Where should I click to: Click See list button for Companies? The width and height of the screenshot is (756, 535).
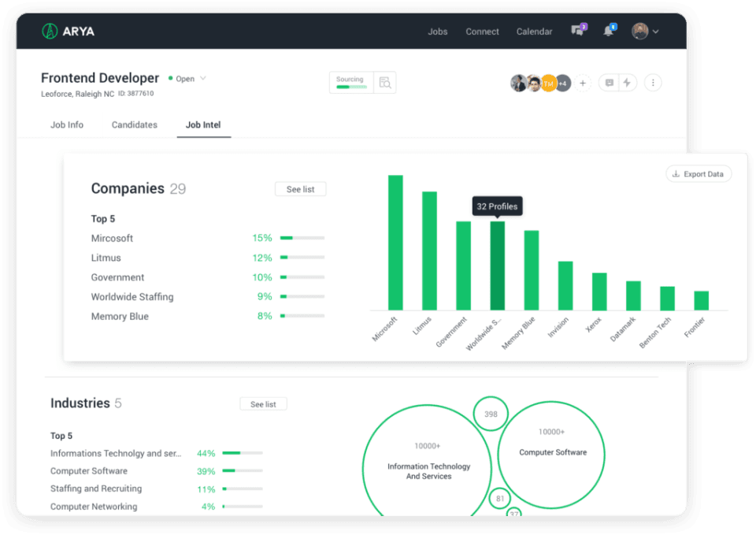300,189
